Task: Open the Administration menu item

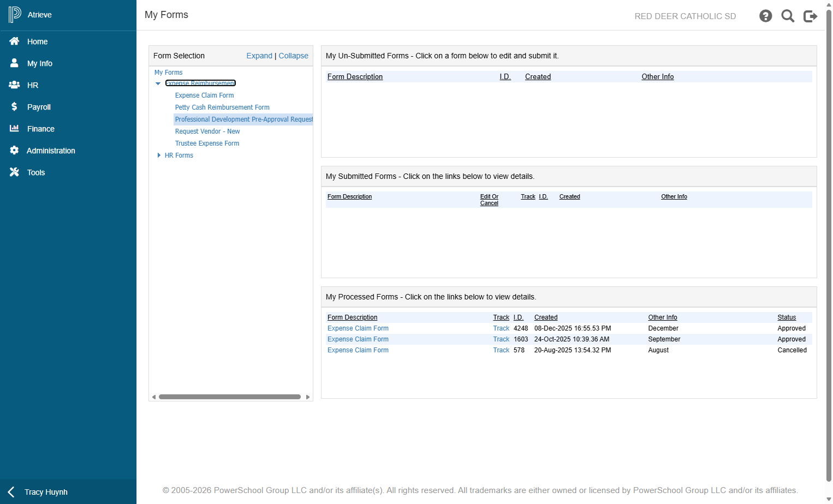Action: (51, 151)
